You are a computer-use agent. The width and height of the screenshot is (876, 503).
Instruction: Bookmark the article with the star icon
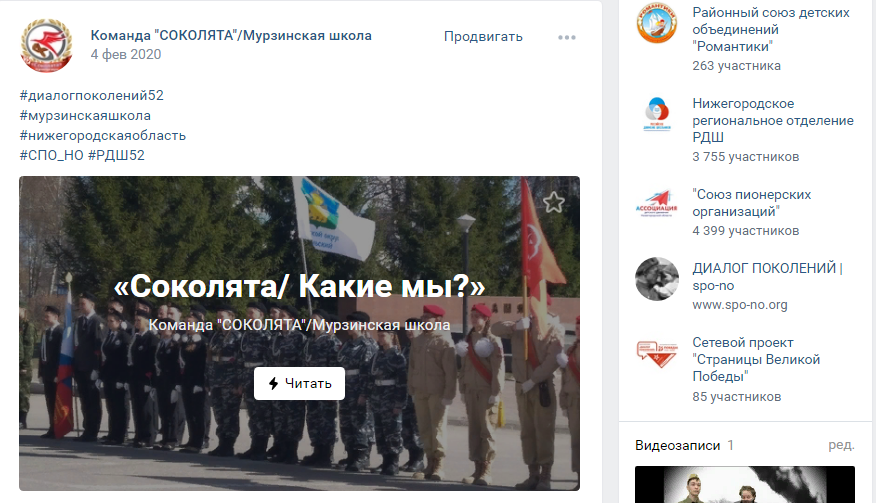coord(553,202)
